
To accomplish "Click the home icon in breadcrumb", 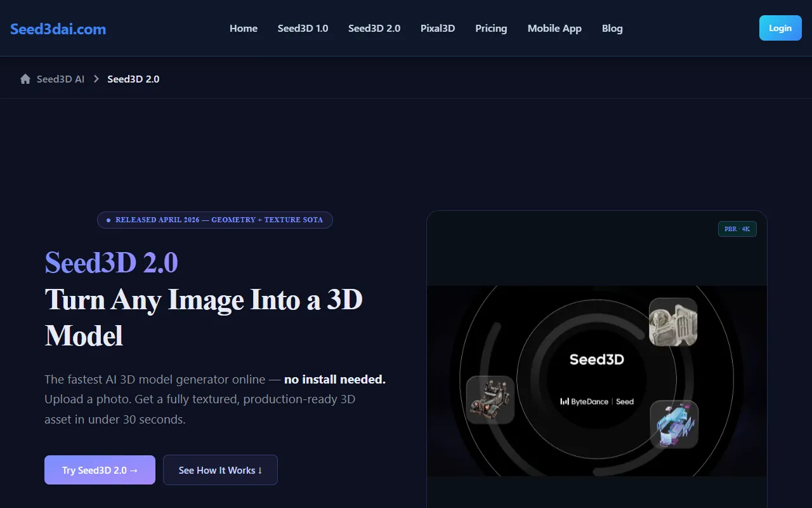I will tap(25, 79).
